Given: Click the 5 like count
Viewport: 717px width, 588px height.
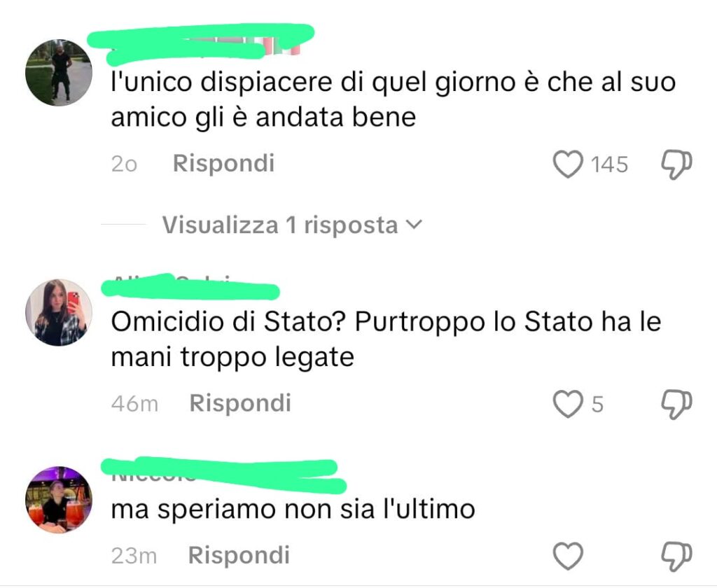Looking at the screenshot, I should click(x=597, y=405).
